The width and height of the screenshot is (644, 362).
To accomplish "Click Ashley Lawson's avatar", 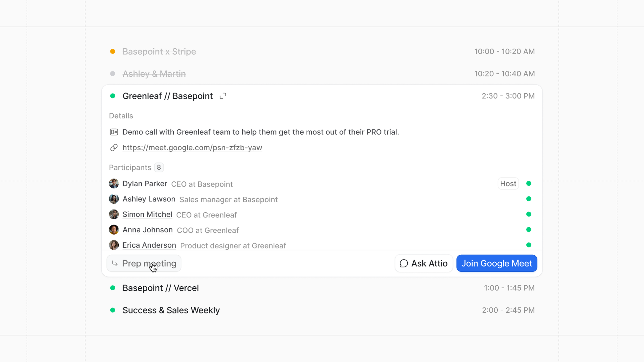I will click(x=114, y=199).
